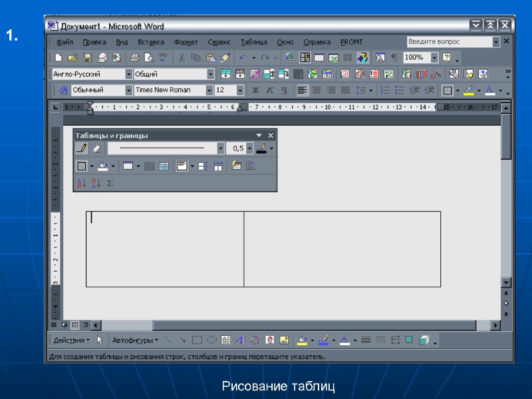Screen dimensions: 532x399
Task: Save document with floppy disk icon
Action: pyautogui.click(x=88, y=58)
